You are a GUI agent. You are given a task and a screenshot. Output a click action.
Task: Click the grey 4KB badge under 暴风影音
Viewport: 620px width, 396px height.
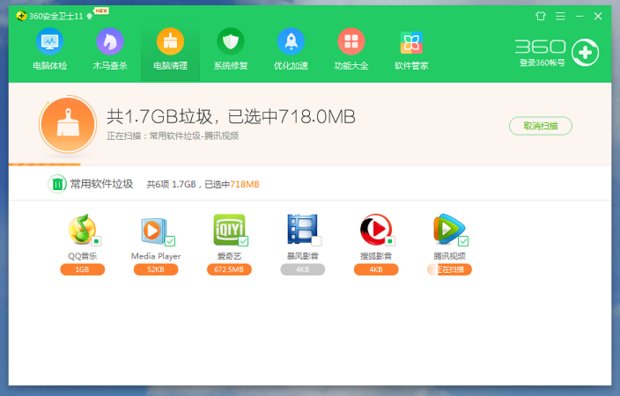pos(302,270)
